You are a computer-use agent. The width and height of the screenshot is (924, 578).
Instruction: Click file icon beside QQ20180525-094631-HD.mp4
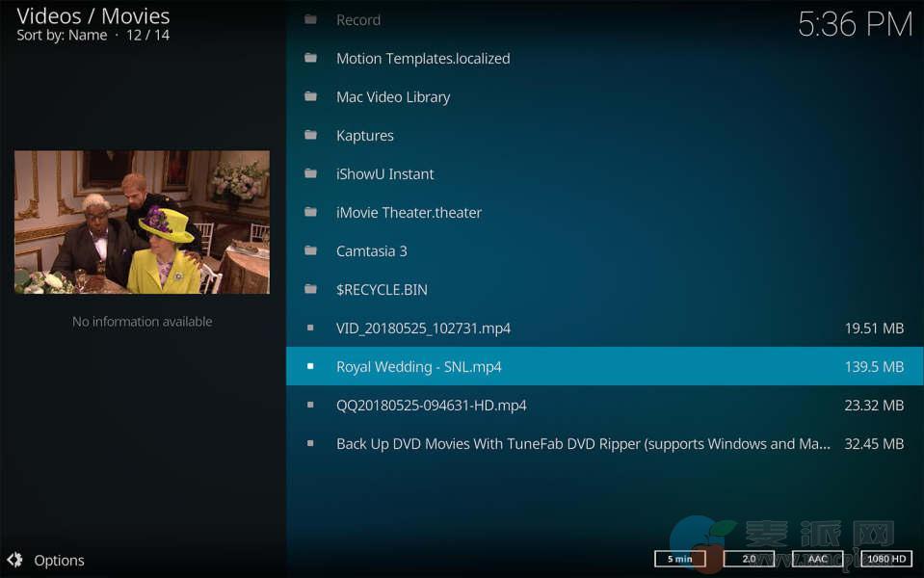310,405
